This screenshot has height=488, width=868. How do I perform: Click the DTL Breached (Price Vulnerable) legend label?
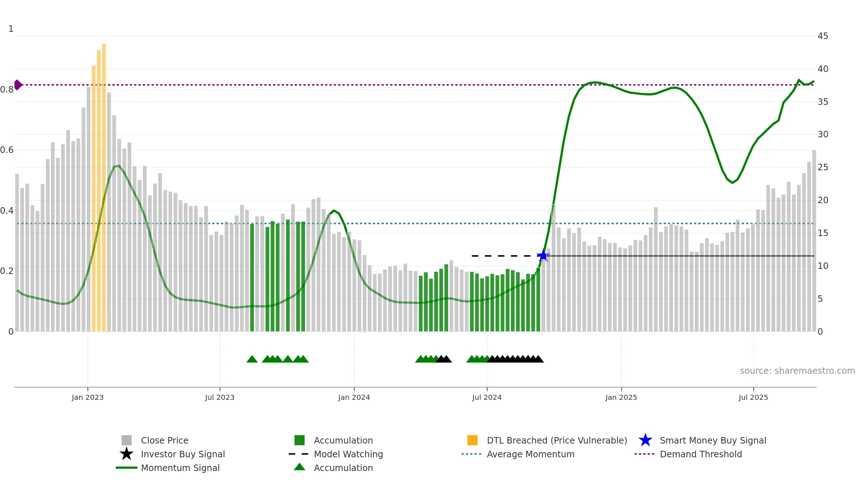click(557, 440)
